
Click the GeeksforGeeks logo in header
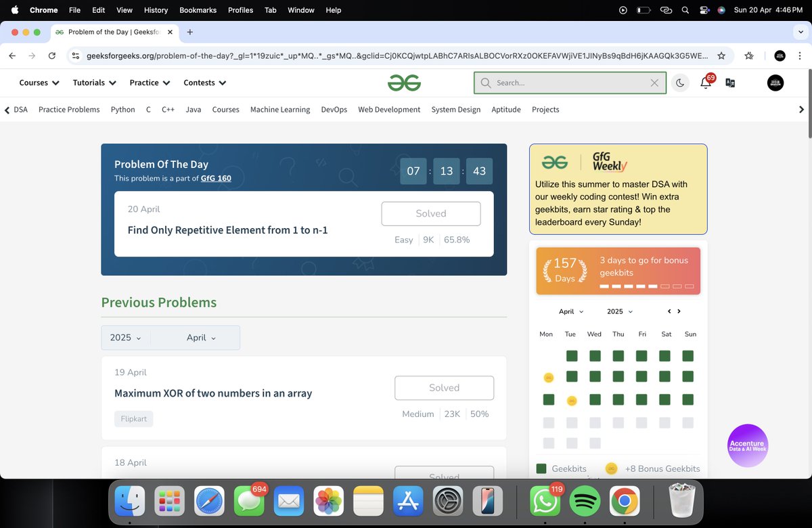tap(404, 83)
